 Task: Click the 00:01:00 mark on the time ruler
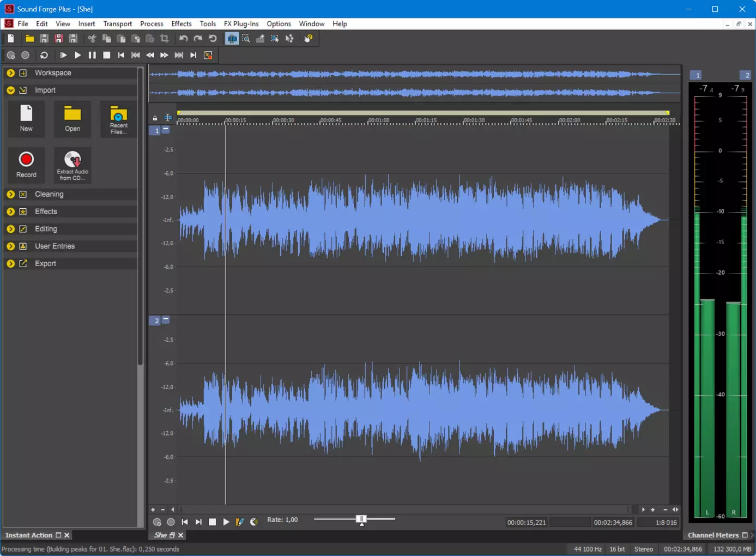[378, 120]
